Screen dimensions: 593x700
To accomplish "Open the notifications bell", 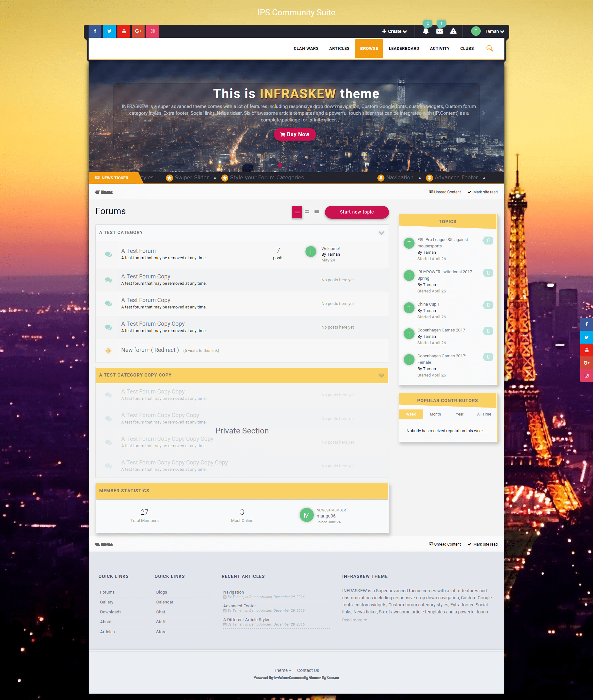I will click(x=426, y=31).
